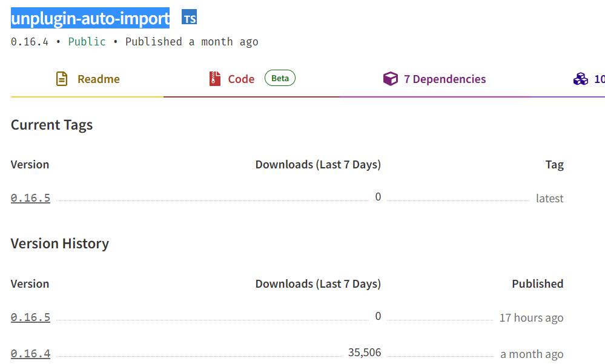Switch to the Code tab

251,79
